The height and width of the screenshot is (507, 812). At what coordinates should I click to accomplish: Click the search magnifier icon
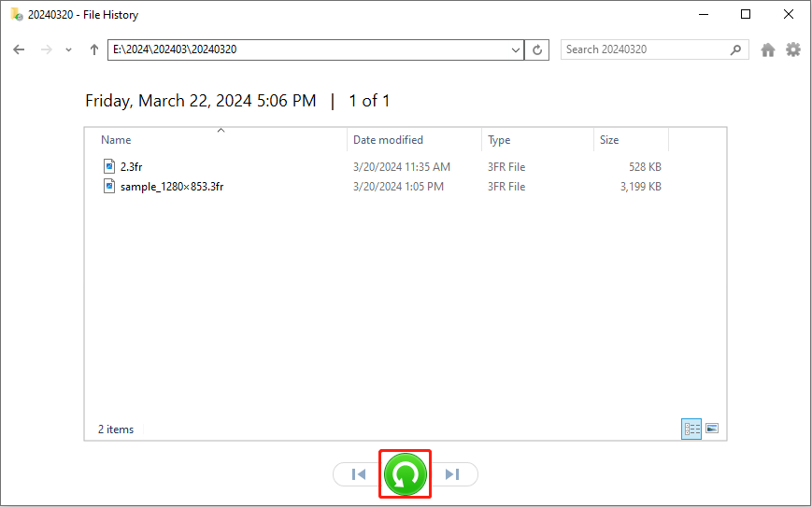[735, 49]
